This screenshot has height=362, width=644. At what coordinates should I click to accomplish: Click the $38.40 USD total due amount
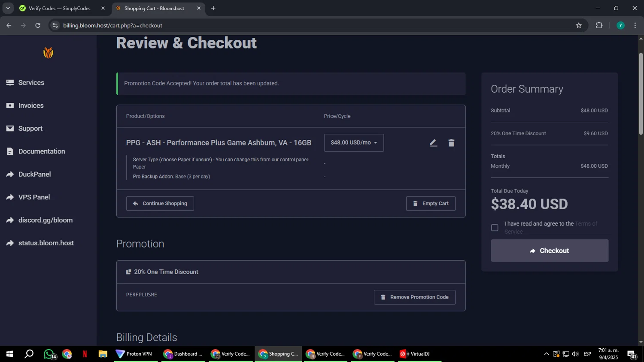529,205
